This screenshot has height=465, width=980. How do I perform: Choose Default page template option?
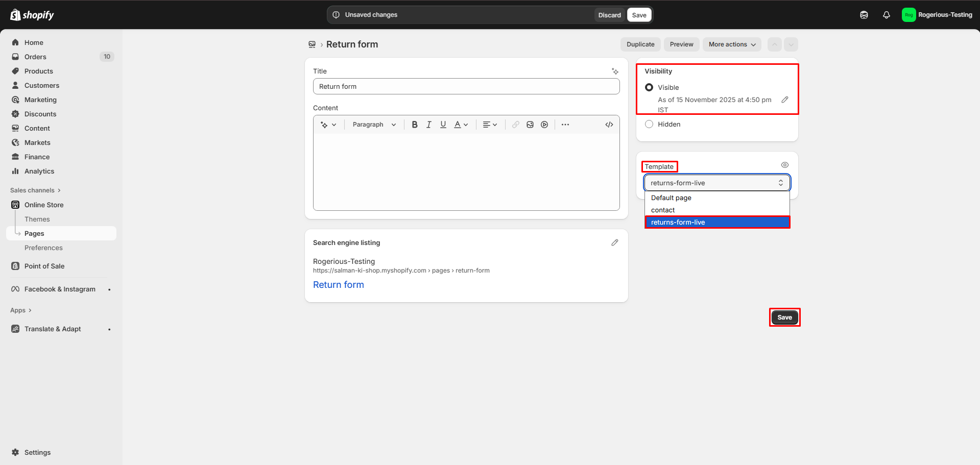pos(671,198)
